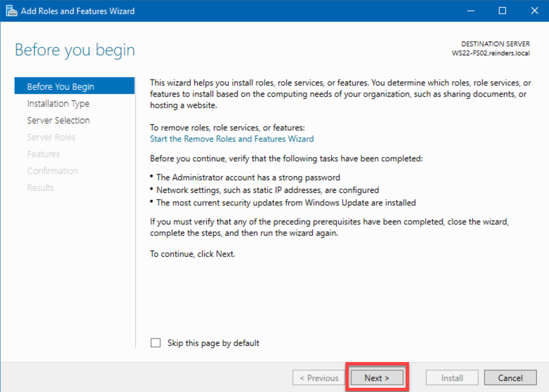Click the Previous button
Image resolution: width=549 pixels, height=392 pixels.
click(319, 377)
